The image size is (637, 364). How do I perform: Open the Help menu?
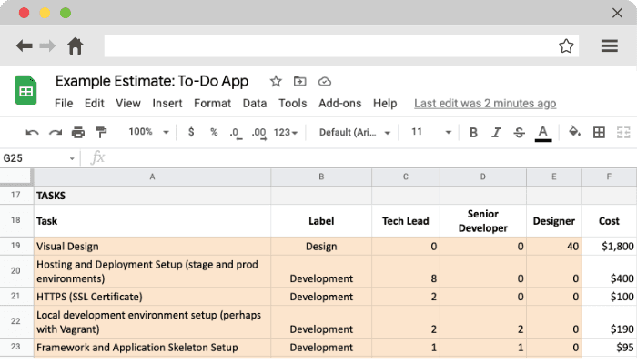tap(385, 103)
